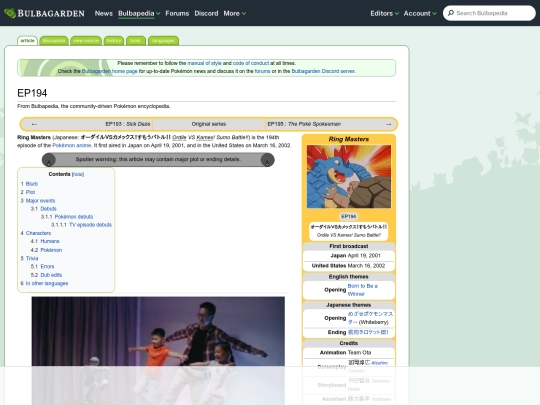The width and height of the screenshot is (540, 405).
Task: Click the search magnifier icon
Action: click(450, 13)
